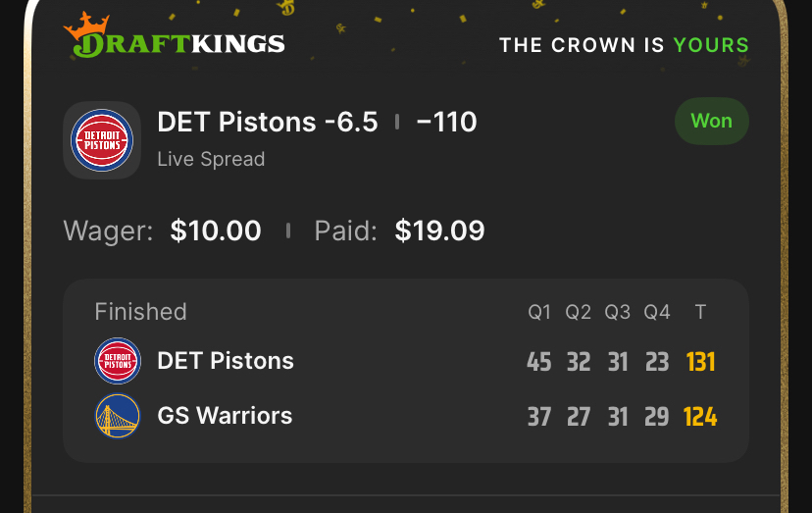The image size is (812, 513).
Task: Click the green Won status badge
Action: pos(711,122)
